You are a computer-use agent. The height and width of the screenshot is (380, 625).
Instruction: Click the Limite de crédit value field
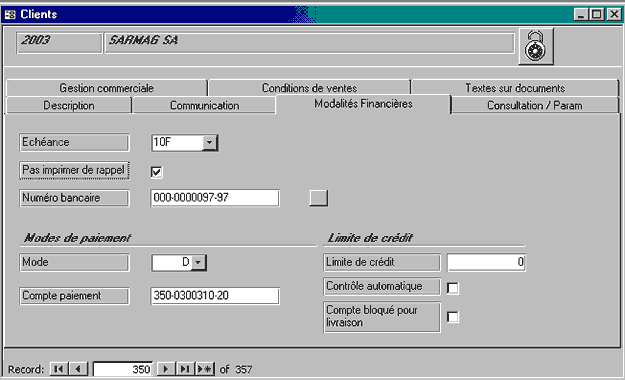[x=486, y=262]
